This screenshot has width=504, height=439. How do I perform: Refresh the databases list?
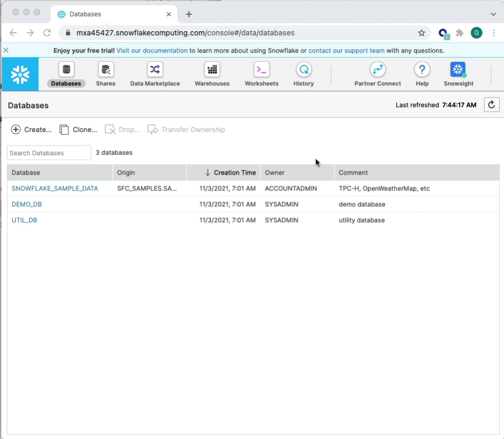point(491,105)
